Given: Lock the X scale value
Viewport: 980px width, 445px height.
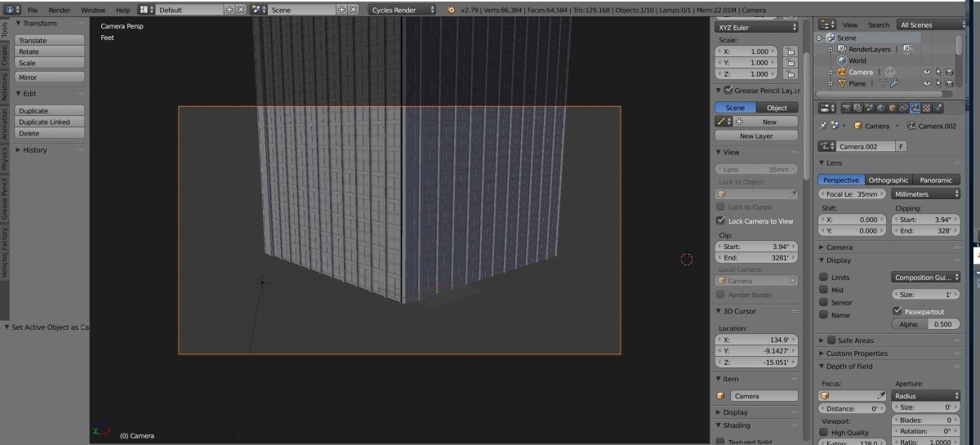Looking at the screenshot, I should pos(790,51).
